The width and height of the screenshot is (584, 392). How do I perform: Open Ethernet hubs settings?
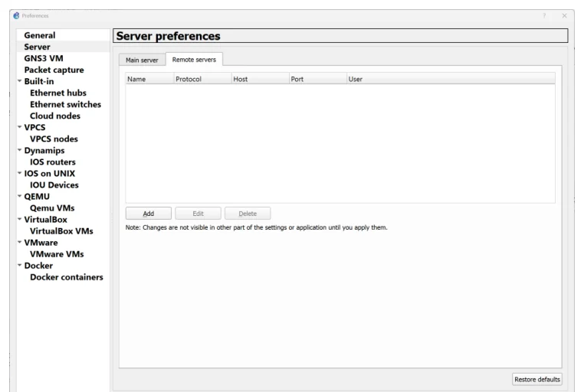coord(58,93)
